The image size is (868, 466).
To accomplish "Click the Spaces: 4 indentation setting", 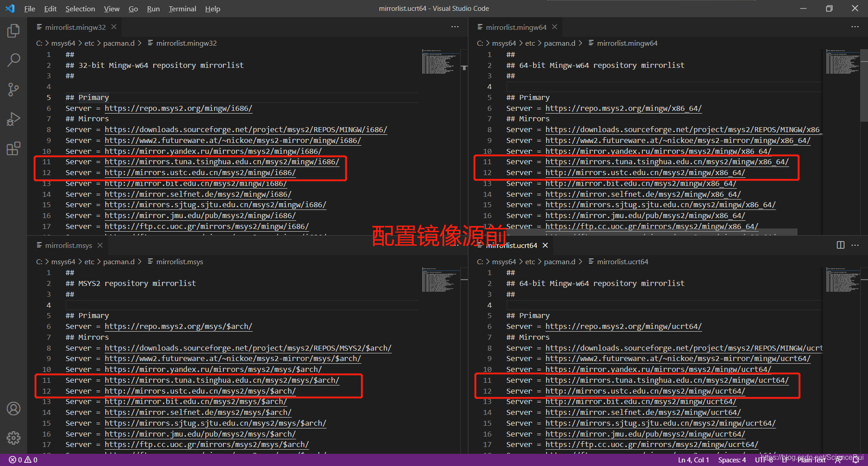I will (x=731, y=460).
